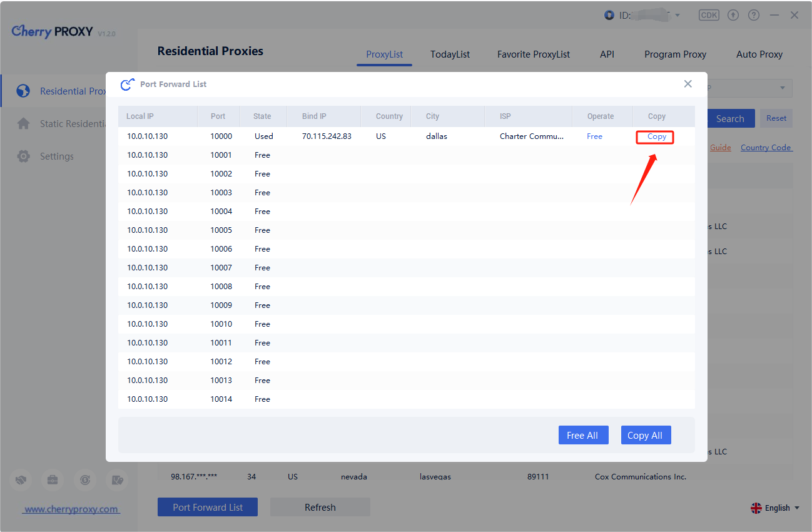Screen dimensions: 812x532
Task: Open the www.cherryproxy.com link
Action: pos(71,509)
